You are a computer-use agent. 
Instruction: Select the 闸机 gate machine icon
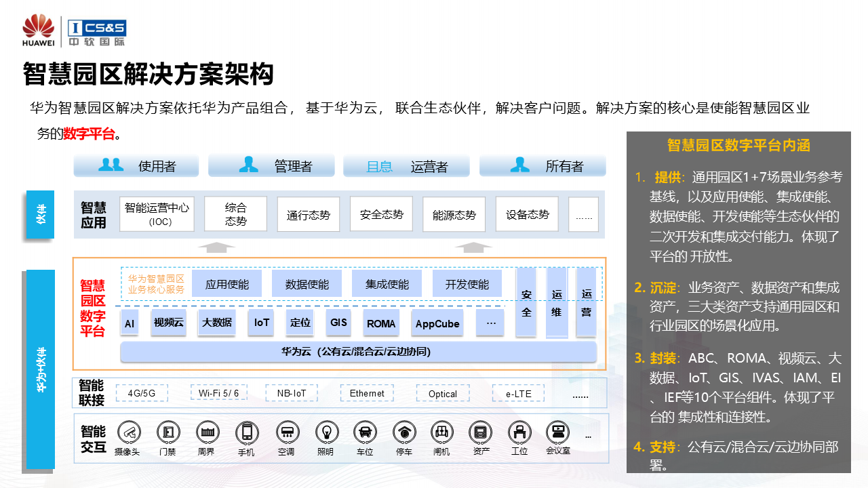(441, 431)
